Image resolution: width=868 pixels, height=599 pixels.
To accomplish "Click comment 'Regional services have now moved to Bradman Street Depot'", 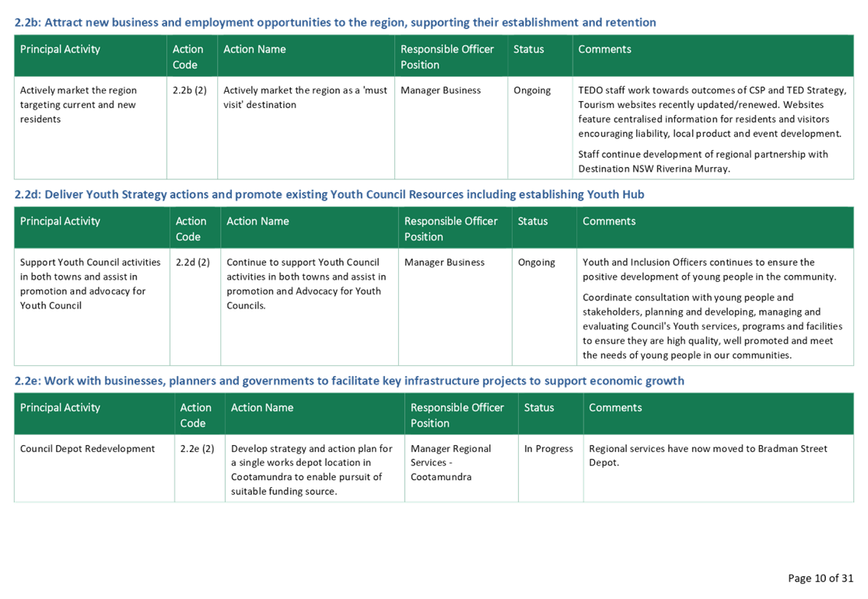I will click(708, 456).
